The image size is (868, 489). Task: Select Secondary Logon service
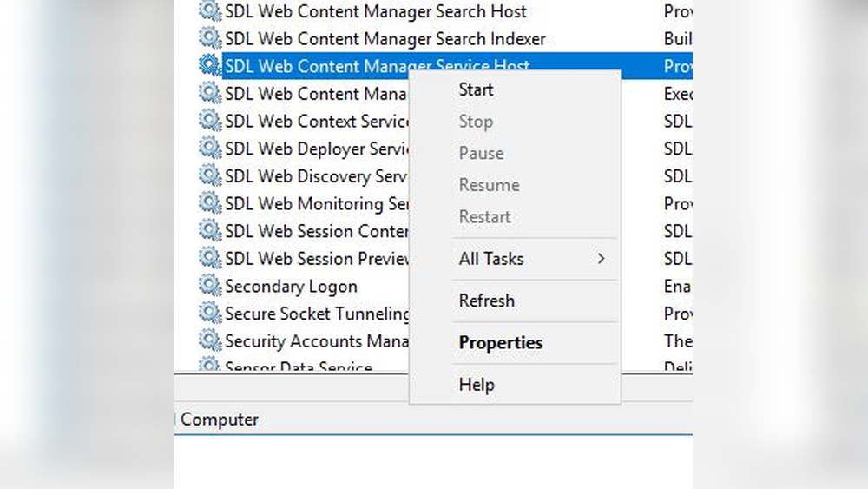(x=291, y=287)
